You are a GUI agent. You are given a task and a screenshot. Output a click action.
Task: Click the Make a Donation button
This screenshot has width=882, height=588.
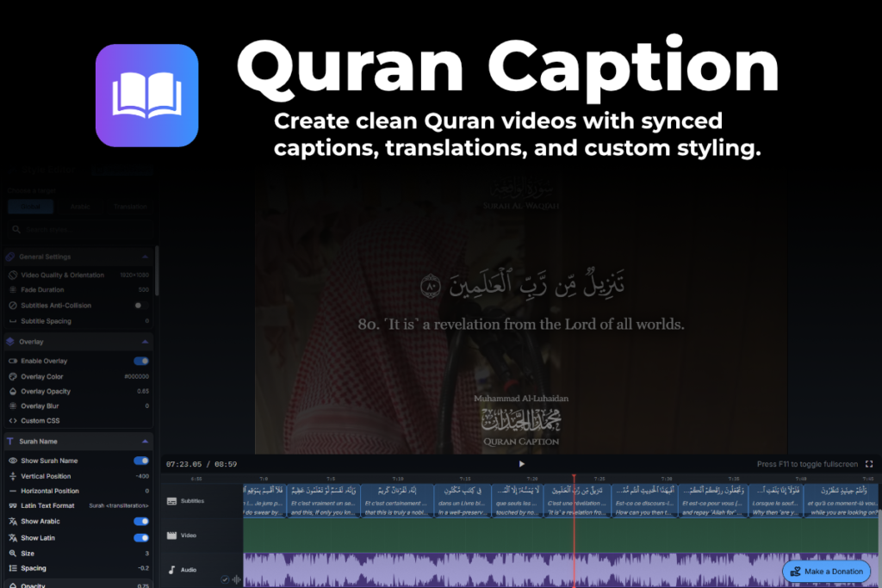click(826, 571)
